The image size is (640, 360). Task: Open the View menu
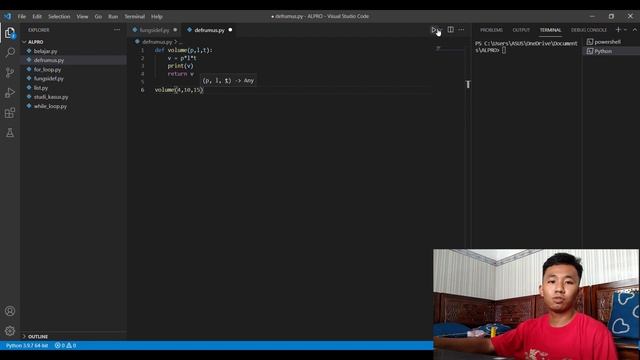[x=82, y=17]
